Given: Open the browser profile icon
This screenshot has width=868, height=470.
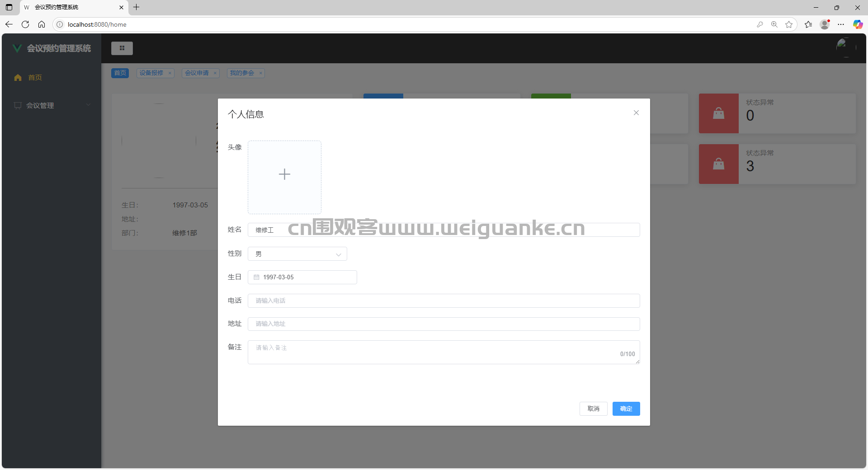Looking at the screenshot, I should (x=825, y=24).
